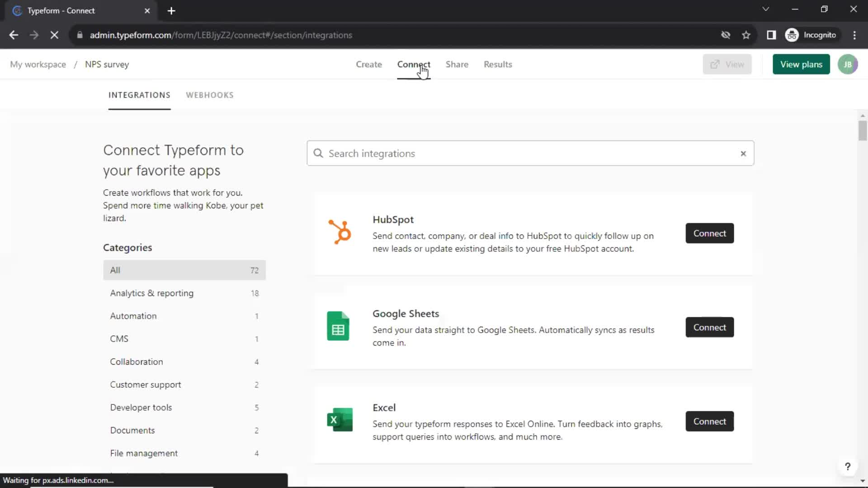
Task: Click the scrollbar up arrow
Action: click(863, 116)
